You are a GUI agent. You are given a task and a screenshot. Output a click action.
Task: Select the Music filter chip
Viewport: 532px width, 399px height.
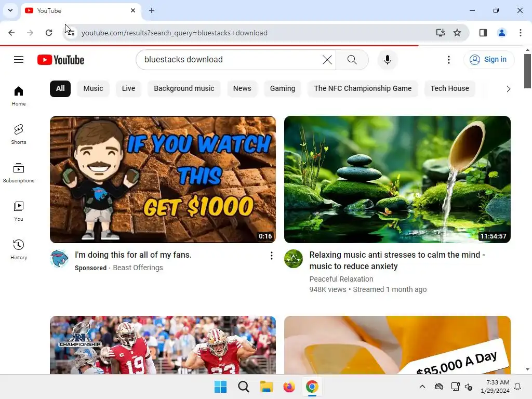click(94, 88)
